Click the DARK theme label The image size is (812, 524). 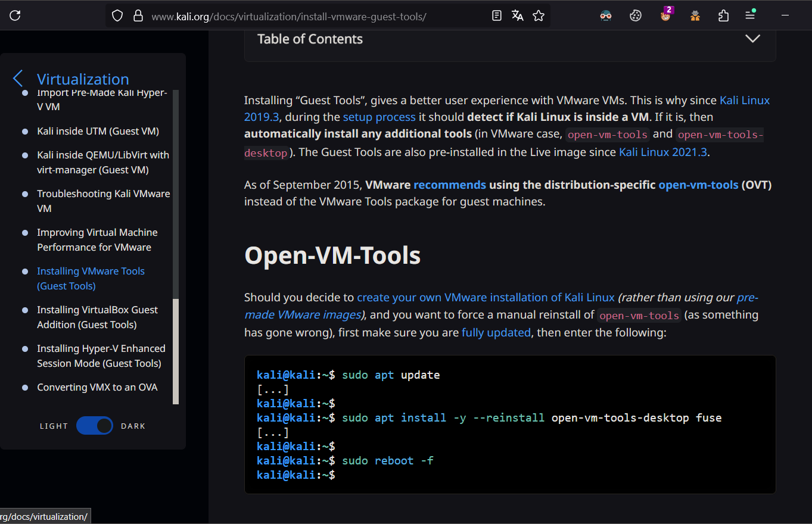(x=133, y=426)
